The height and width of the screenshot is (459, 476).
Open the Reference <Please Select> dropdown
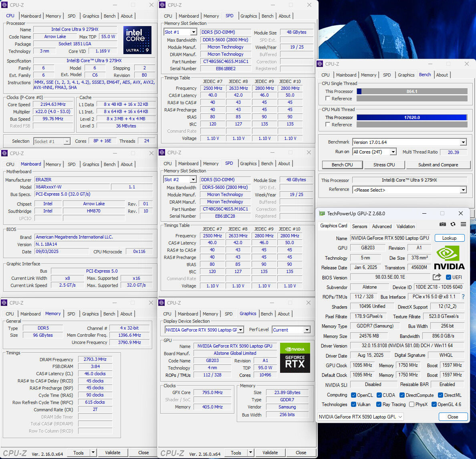point(463,190)
